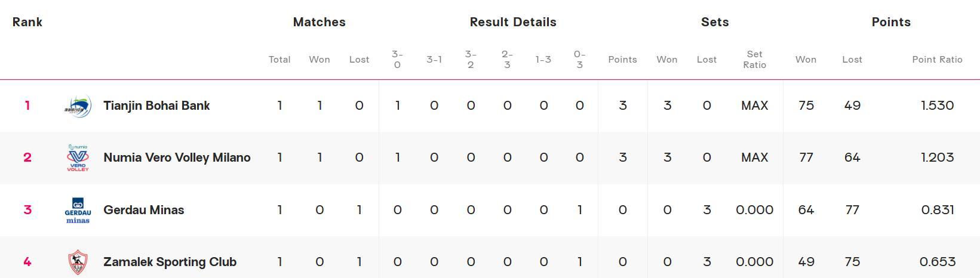Select the Gerdau Minas team name
Image resolution: width=980 pixels, height=278 pixels.
pyautogui.click(x=143, y=210)
